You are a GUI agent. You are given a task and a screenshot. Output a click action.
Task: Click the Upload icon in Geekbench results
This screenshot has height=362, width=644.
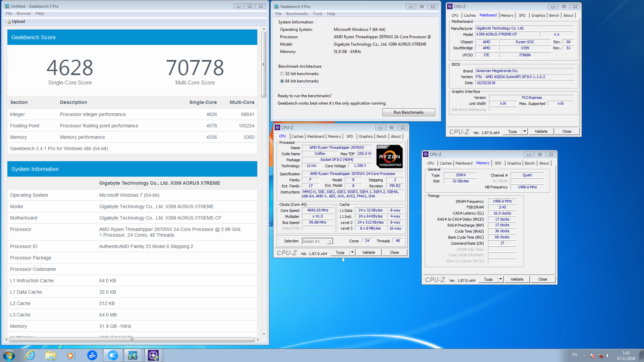click(x=8, y=21)
